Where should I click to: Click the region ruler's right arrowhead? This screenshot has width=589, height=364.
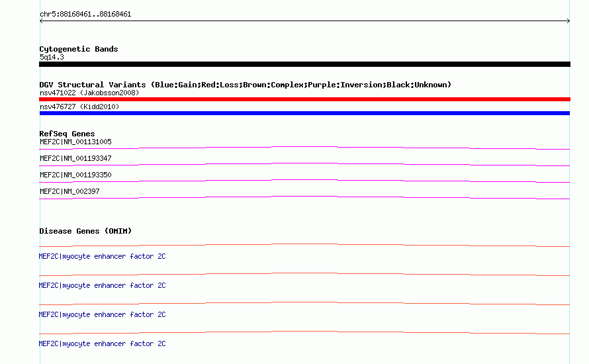point(568,21)
